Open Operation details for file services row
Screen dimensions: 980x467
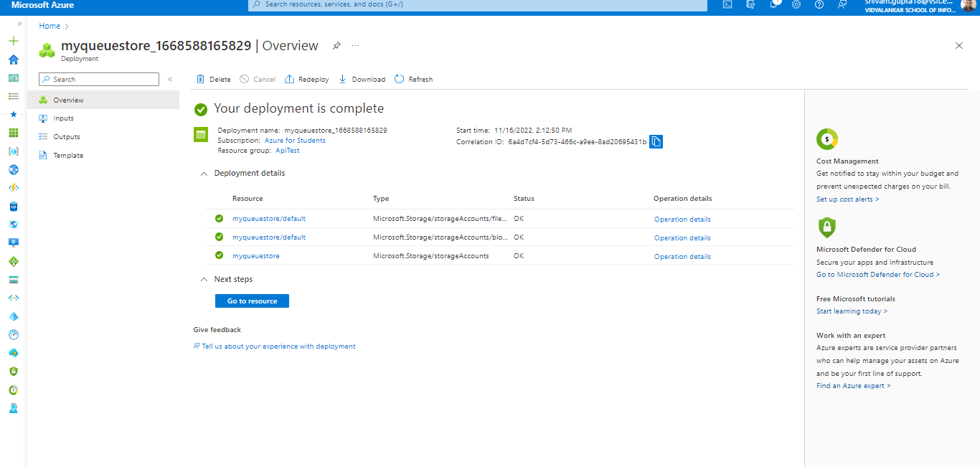[682, 219]
